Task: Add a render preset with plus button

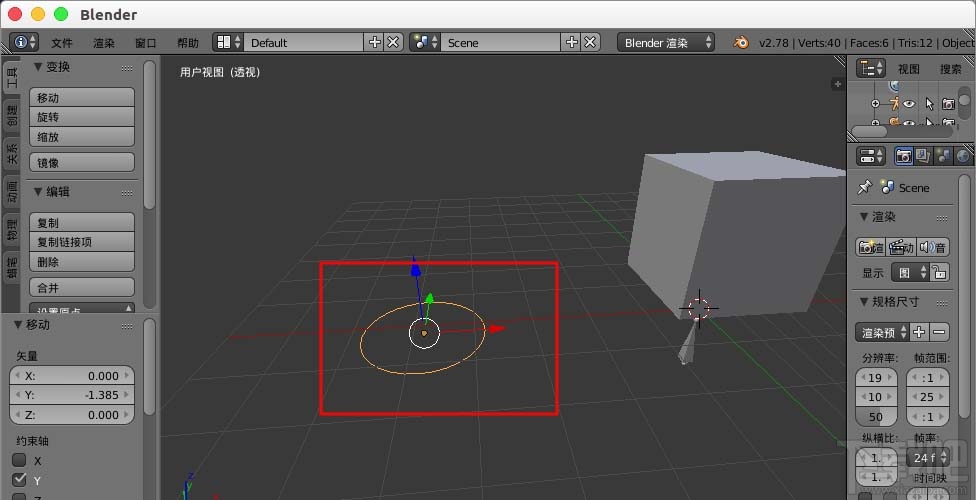Action: tap(919, 332)
